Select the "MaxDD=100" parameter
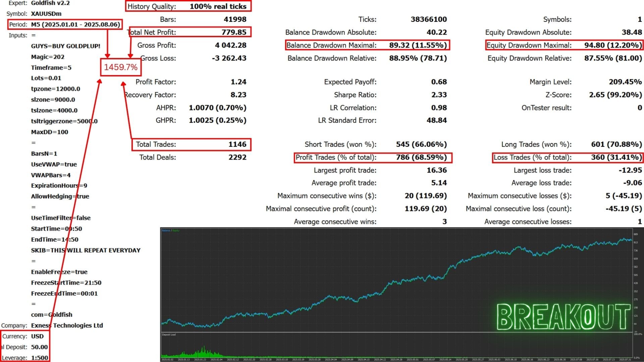644x362 pixels. [x=50, y=132]
